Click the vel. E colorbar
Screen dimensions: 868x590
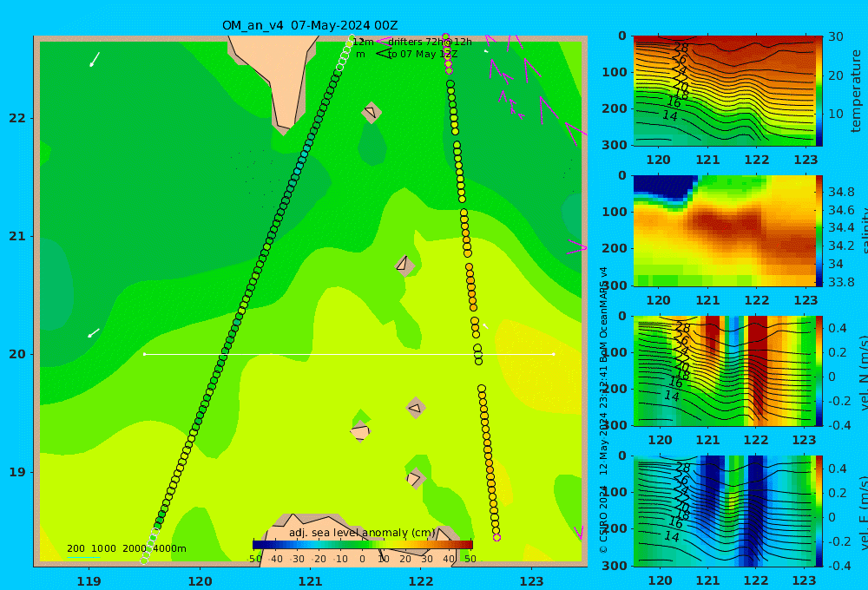click(x=819, y=511)
